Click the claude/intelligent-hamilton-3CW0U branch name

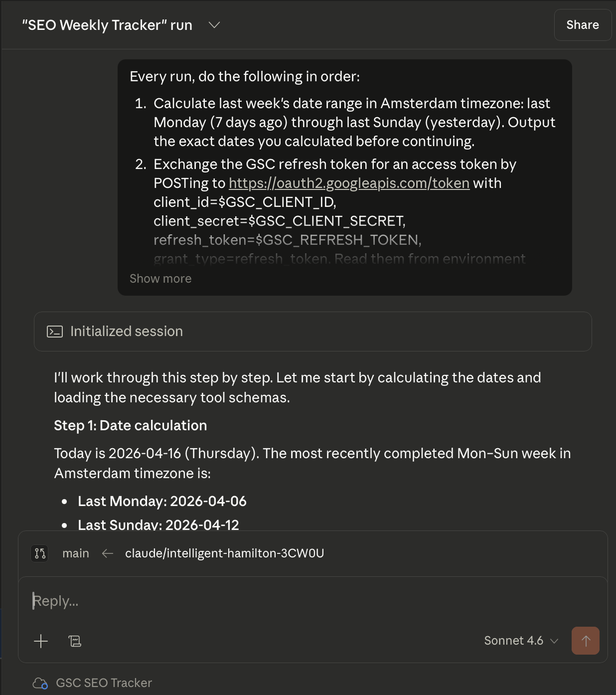(x=224, y=553)
